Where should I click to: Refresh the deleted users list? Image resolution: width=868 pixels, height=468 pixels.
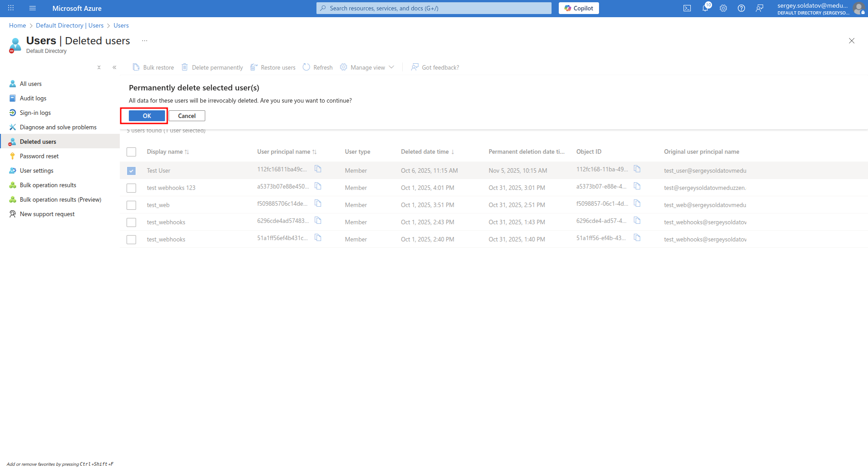tap(318, 67)
